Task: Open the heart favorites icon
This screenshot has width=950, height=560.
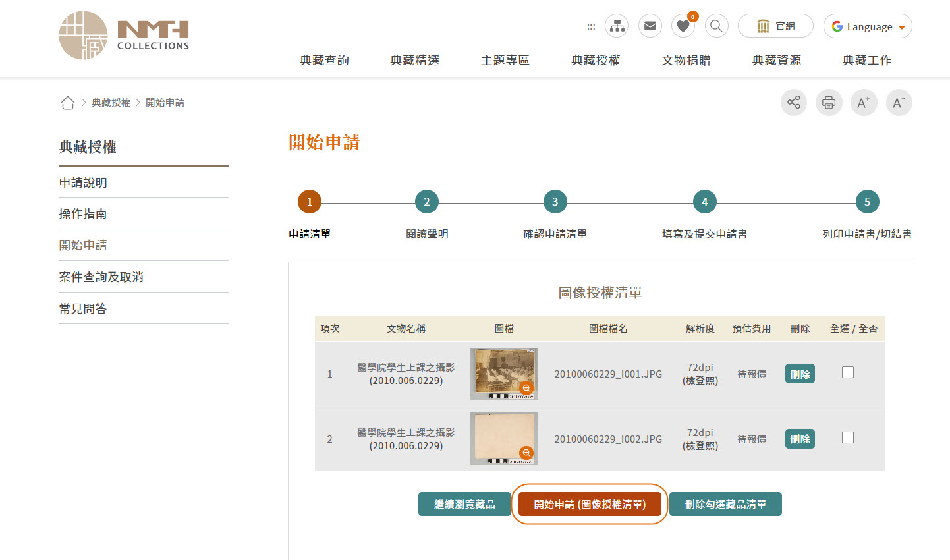Action: tap(683, 26)
